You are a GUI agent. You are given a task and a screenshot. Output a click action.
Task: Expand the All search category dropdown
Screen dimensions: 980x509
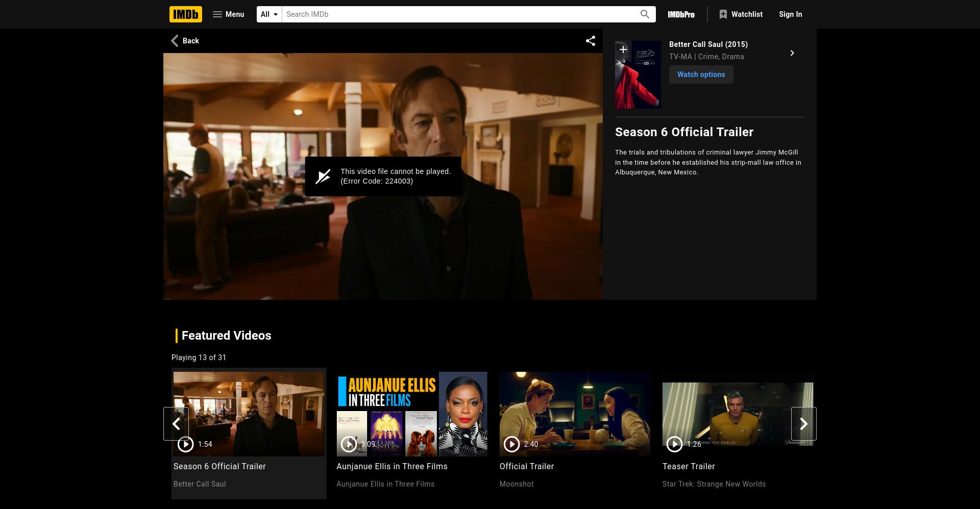tap(269, 14)
